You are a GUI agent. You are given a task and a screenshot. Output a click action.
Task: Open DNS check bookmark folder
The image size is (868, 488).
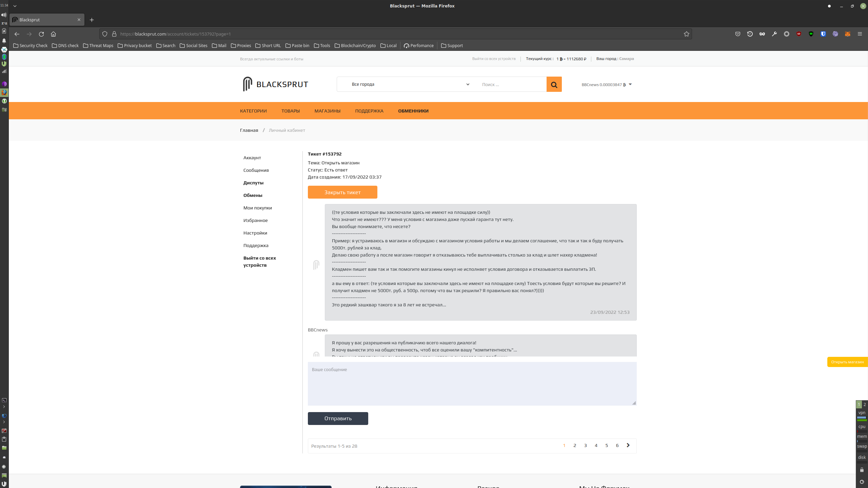pos(65,45)
